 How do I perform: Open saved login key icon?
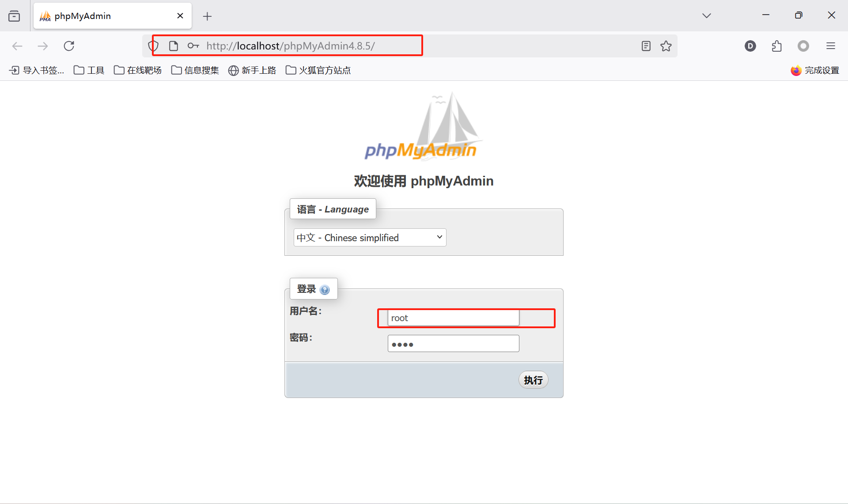193,46
